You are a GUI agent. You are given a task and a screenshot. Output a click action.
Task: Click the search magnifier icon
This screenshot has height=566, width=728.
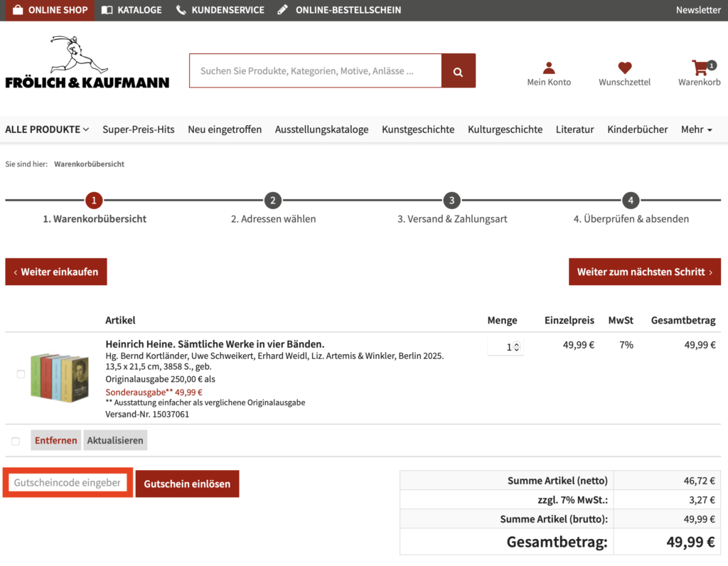pyautogui.click(x=459, y=70)
